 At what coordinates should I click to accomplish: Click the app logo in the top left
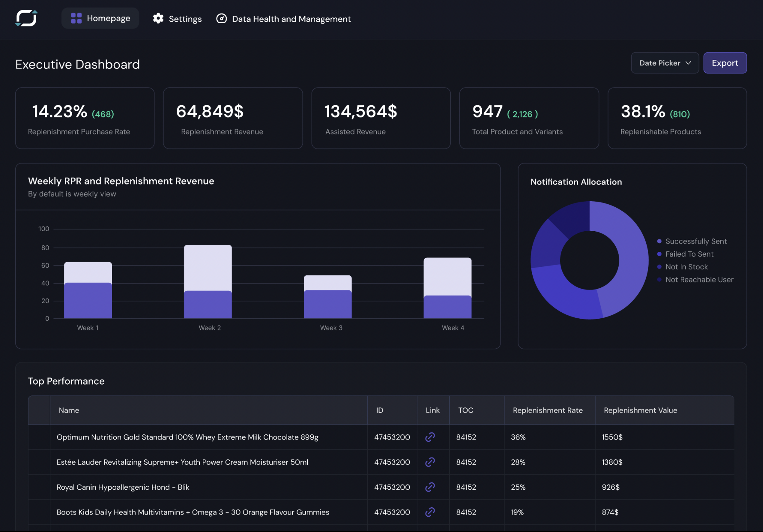26,18
